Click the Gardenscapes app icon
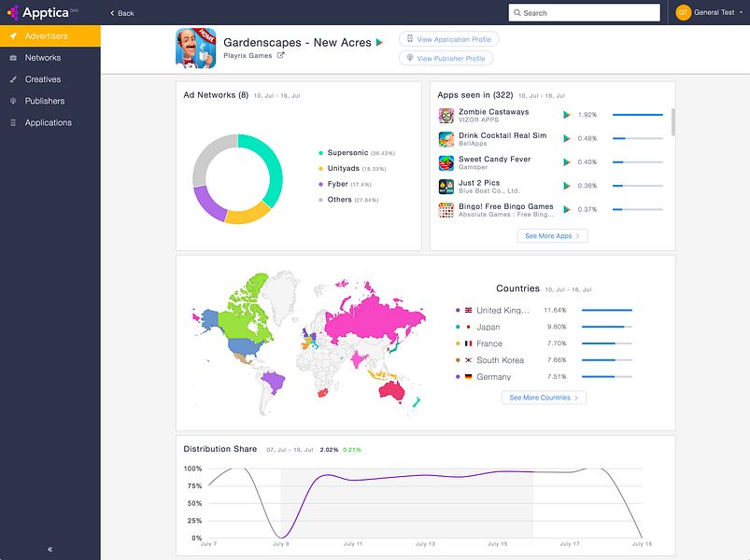The height and width of the screenshot is (560, 750). pos(195,49)
